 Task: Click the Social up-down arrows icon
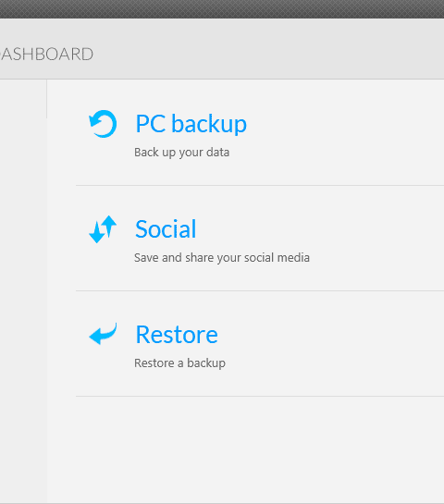pos(103,229)
